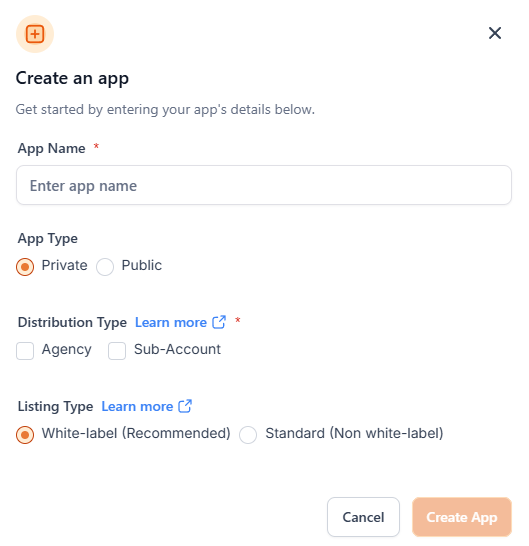Choose Standard (Non white-label) radio button
The image size is (529, 546).
tap(248, 435)
